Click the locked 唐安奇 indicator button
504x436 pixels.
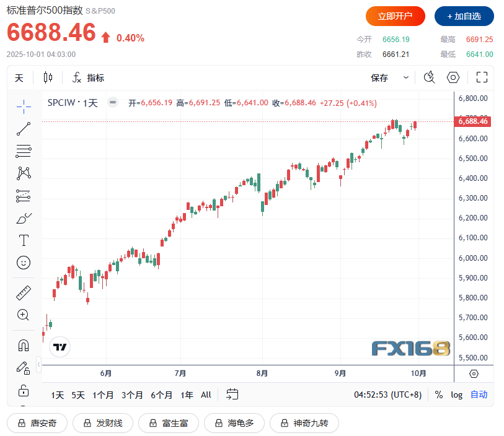[x=37, y=423]
